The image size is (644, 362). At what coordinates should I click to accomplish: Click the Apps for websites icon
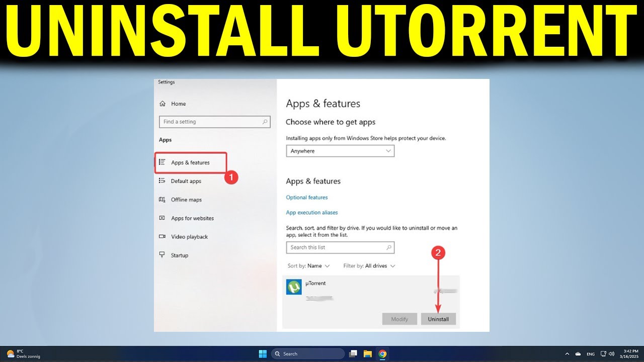[x=162, y=218]
